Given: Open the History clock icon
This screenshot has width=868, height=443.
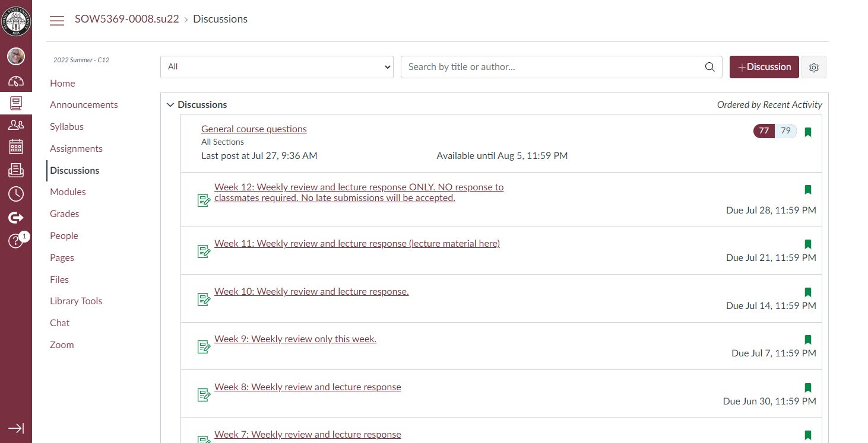Looking at the screenshot, I should (x=16, y=194).
